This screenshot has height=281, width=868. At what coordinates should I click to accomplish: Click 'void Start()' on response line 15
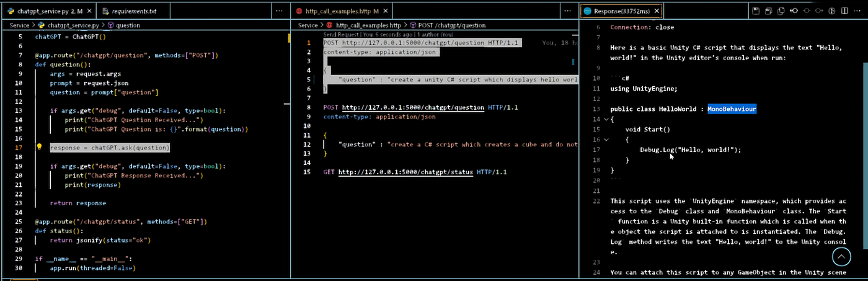coord(648,129)
